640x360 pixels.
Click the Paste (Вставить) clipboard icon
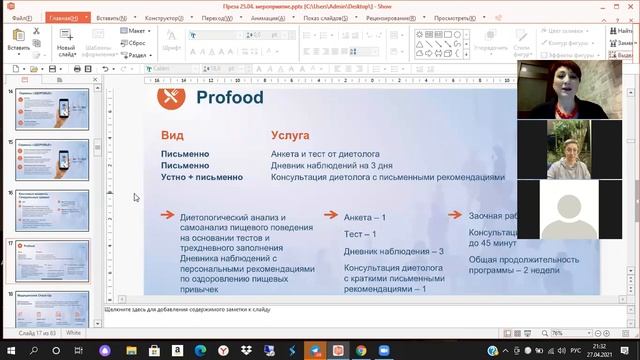[18, 36]
